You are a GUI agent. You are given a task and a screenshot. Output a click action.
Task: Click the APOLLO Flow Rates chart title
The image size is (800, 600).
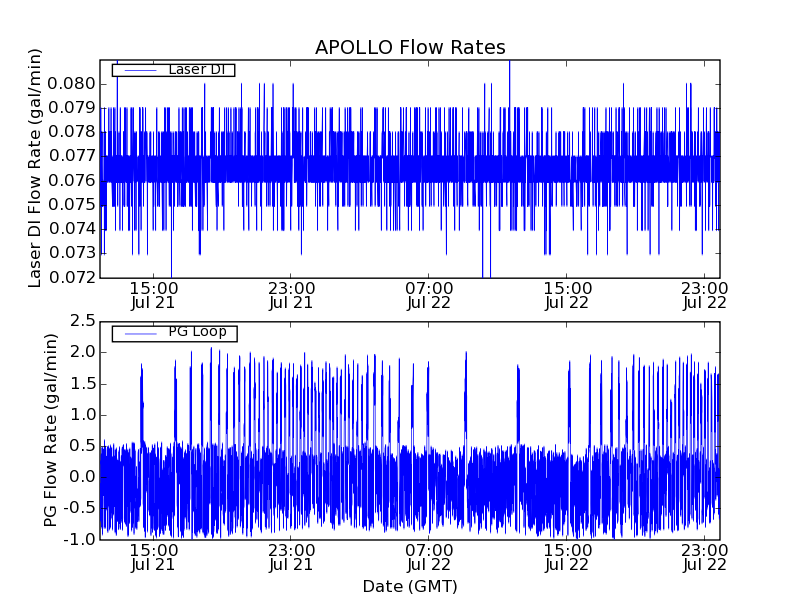click(x=410, y=47)
